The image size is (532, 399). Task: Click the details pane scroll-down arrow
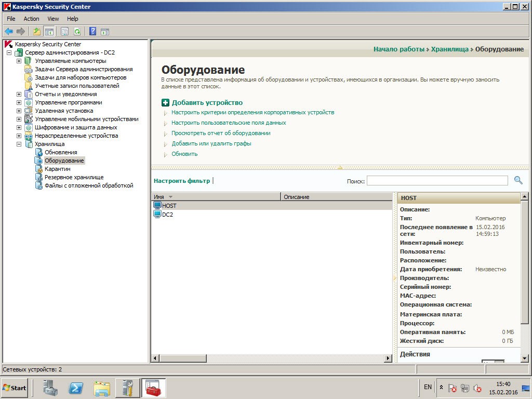(x=524, y=357)
